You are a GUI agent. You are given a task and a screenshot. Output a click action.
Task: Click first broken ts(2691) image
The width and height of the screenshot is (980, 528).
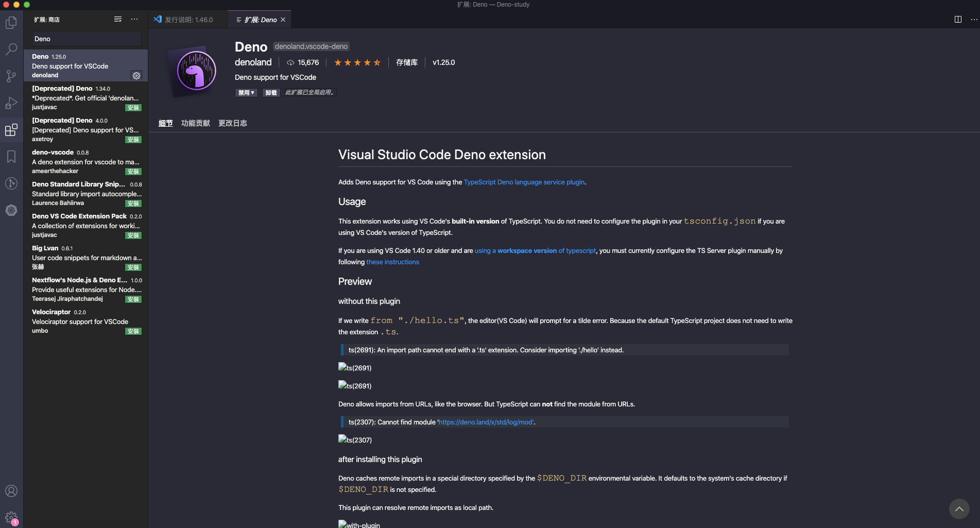coord(355,367)
